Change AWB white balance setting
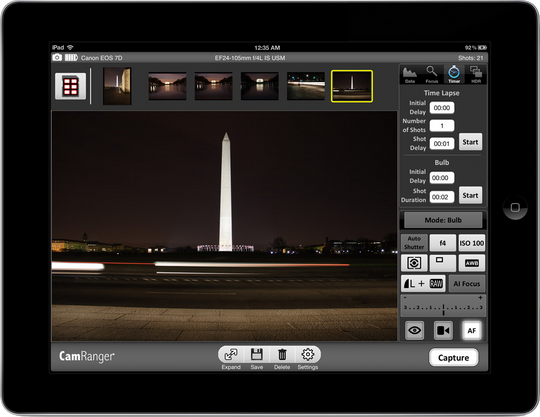Screen dimensions: 540x417 pos(472,263)
